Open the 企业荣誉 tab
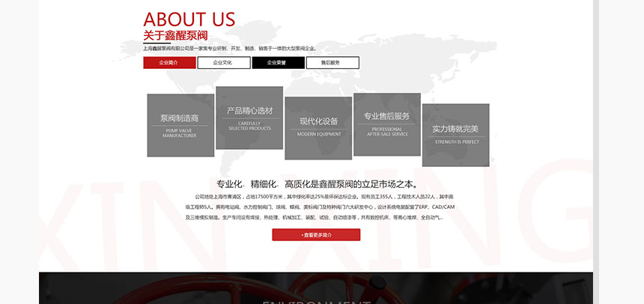Viewport: 644px width, 304px height. (x=278, y=63)
